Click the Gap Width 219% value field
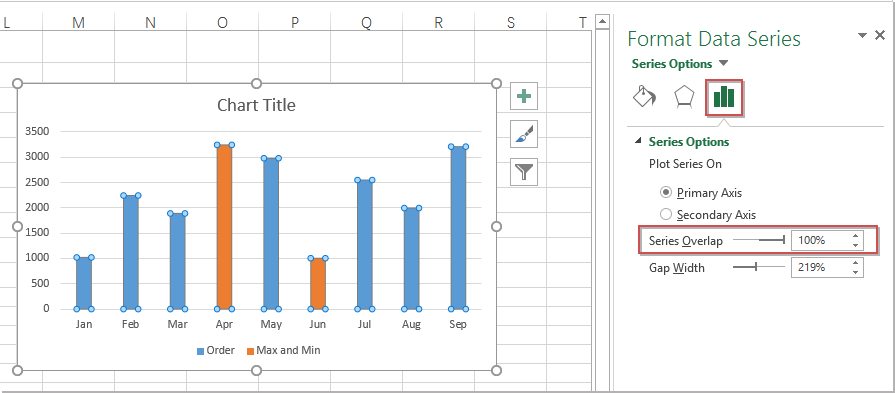 820,267
